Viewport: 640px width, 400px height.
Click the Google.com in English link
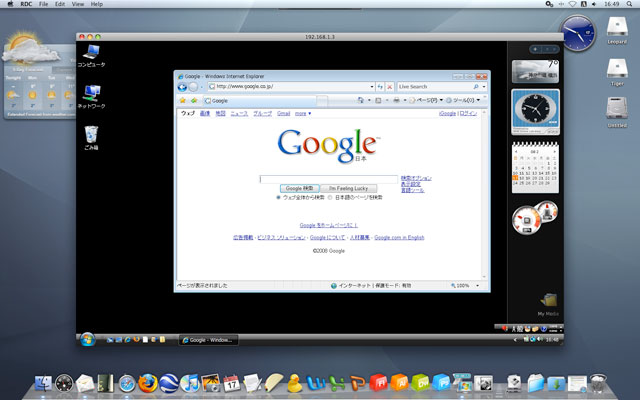point(399,238)
